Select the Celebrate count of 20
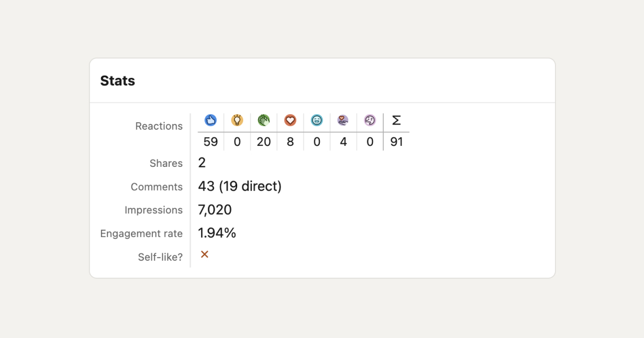644x338 pixels. tap(264, 142)
